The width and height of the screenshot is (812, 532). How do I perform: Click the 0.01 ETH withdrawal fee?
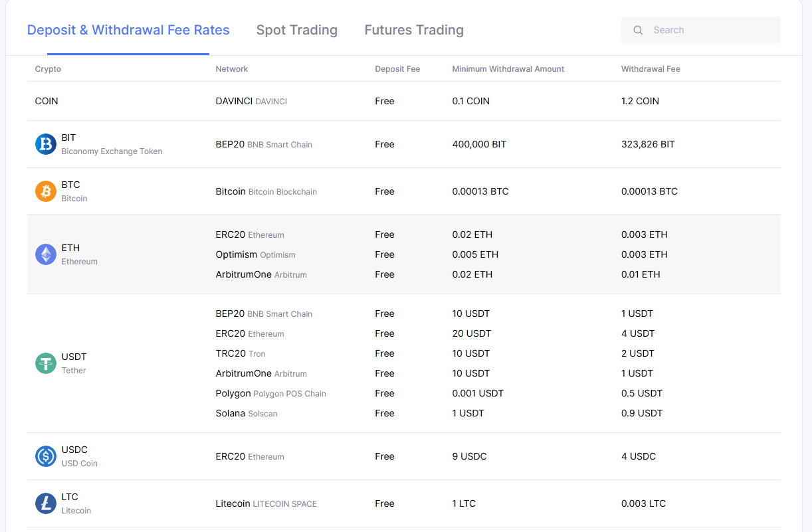(641, 274)
